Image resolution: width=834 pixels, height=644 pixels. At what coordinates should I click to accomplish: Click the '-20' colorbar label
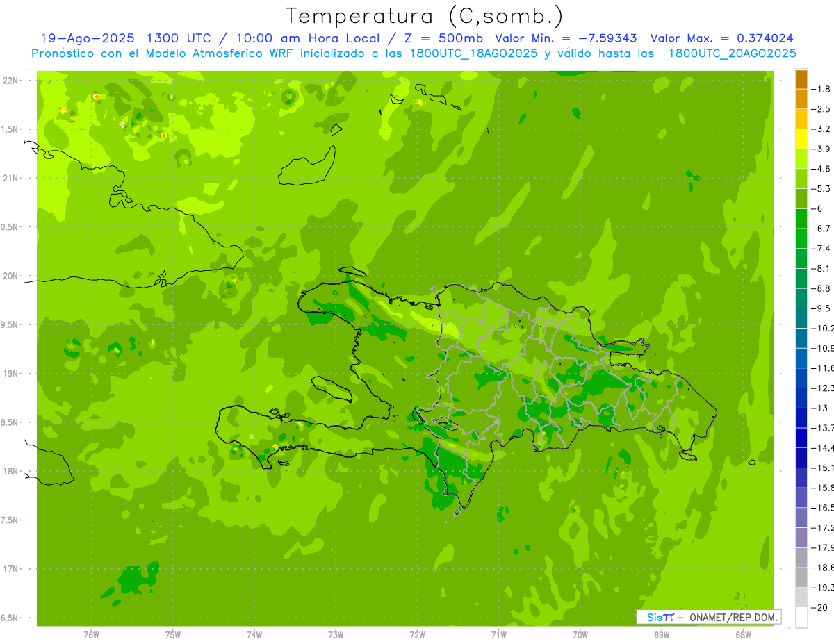point(820,608)
